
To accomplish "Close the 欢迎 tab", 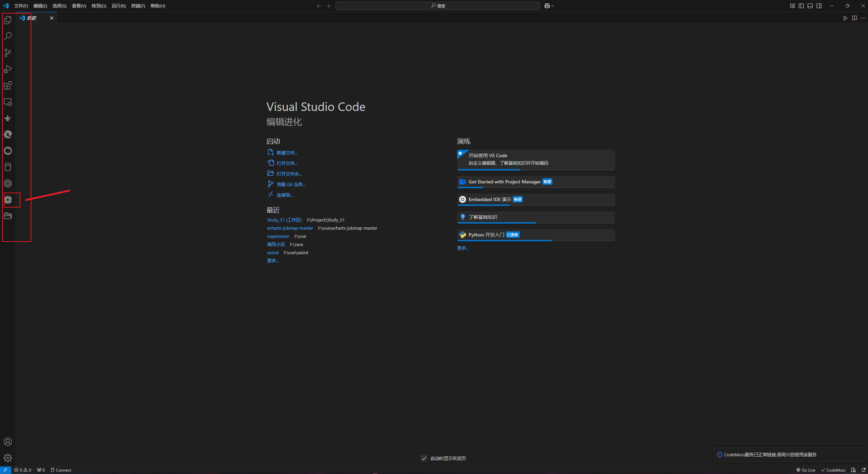I will click(x=52, y=18).
